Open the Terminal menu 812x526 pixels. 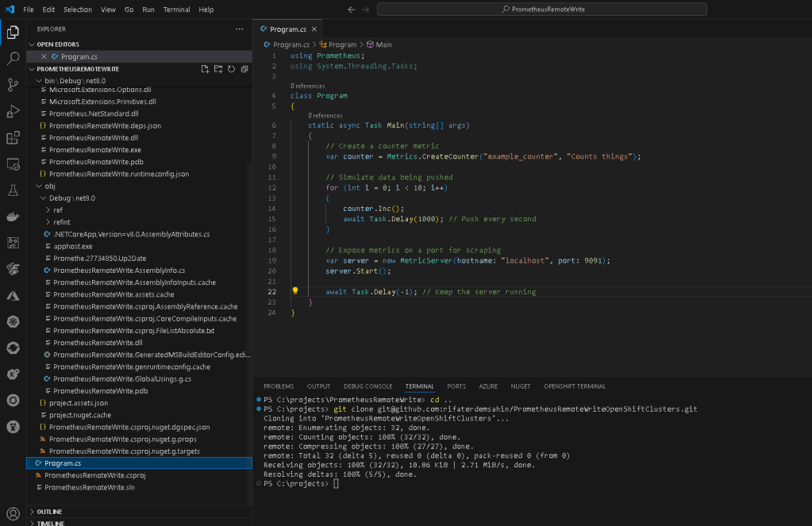coord(176,10)
